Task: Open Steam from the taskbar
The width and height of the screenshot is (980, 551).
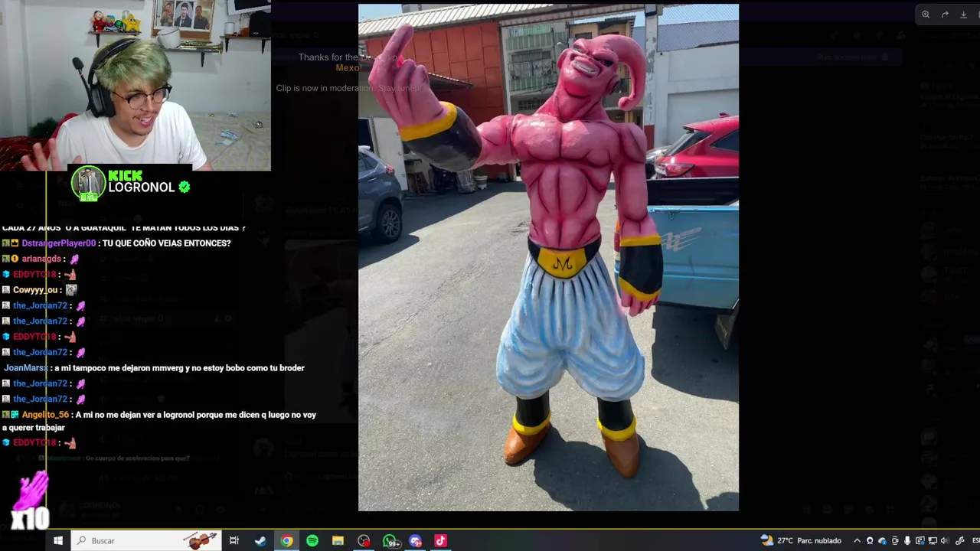Action: [x=260, y=540]
